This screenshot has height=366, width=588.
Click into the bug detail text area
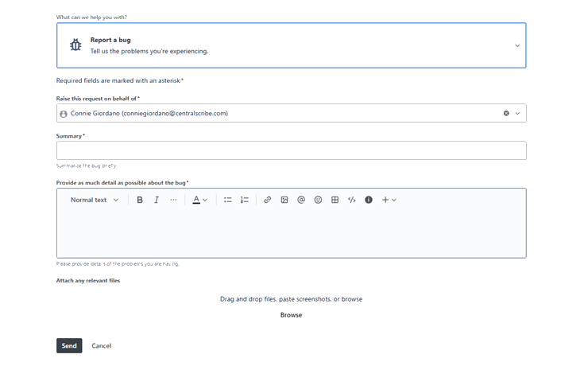click(x=292, y=233)
